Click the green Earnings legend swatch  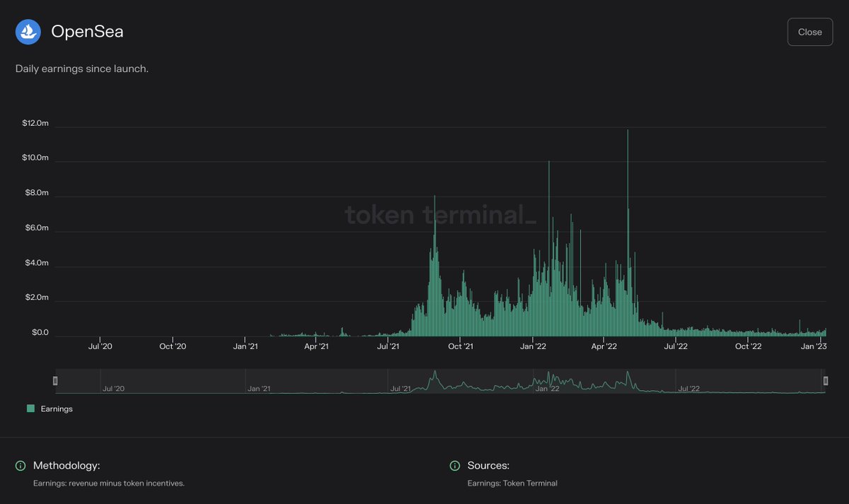(x=30, y=409)
